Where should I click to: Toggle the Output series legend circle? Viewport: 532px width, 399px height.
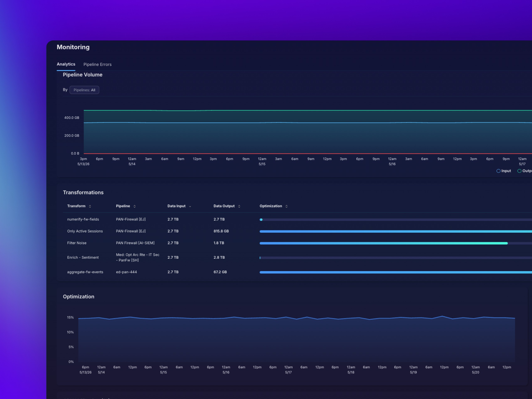click(519, 171)
